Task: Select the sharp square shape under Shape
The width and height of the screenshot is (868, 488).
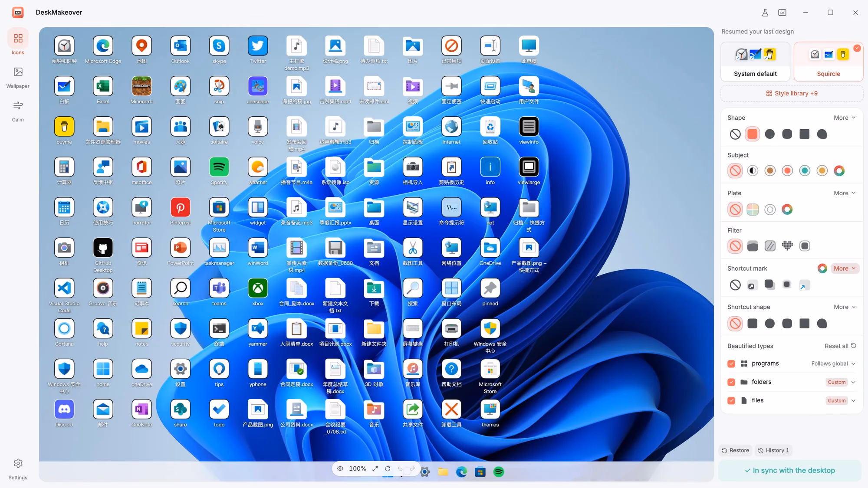Action: pyautogui.click(x=805, y=134)
